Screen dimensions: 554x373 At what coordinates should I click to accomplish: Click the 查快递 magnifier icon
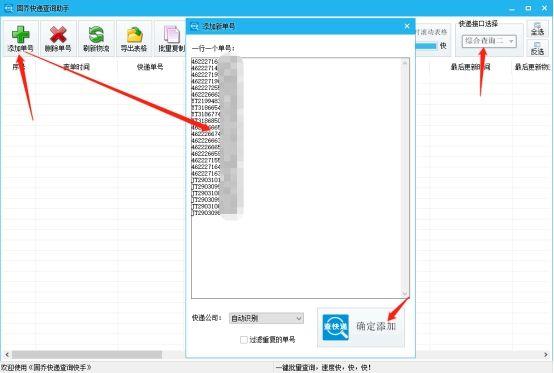335,327
